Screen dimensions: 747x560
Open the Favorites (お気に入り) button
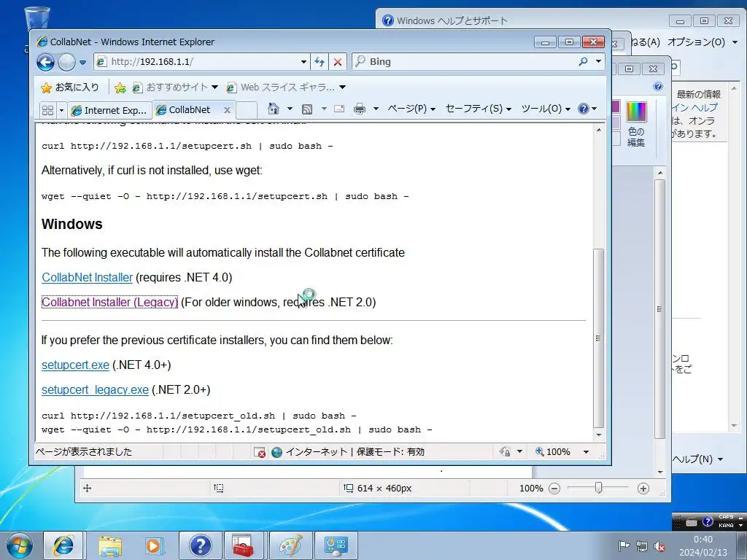click(x=70, y=87)
